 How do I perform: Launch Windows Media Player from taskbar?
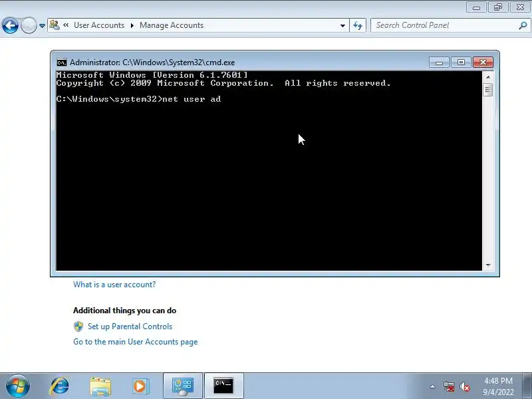[140, 386]
